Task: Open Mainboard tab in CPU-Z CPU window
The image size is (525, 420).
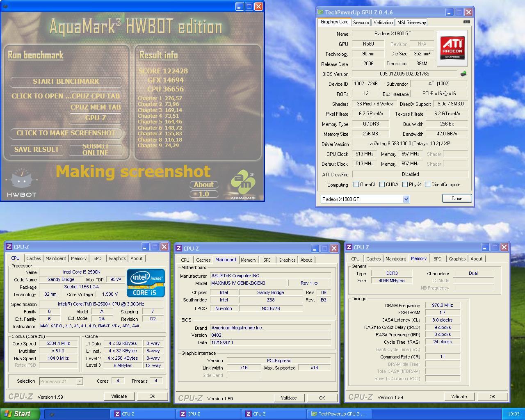Action: (x=56, y=258)
